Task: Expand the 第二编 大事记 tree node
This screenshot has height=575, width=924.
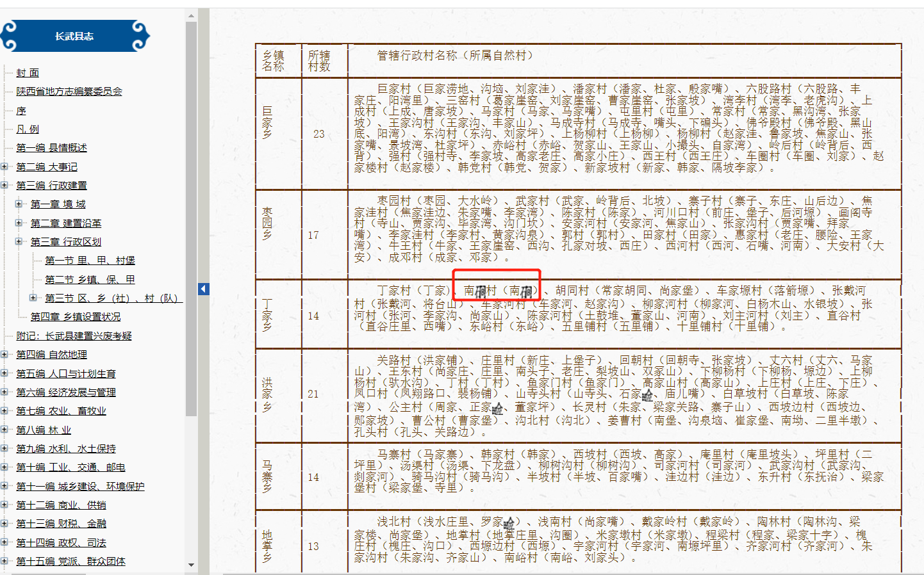Action: pyautogui.click(x=4, y=166)
